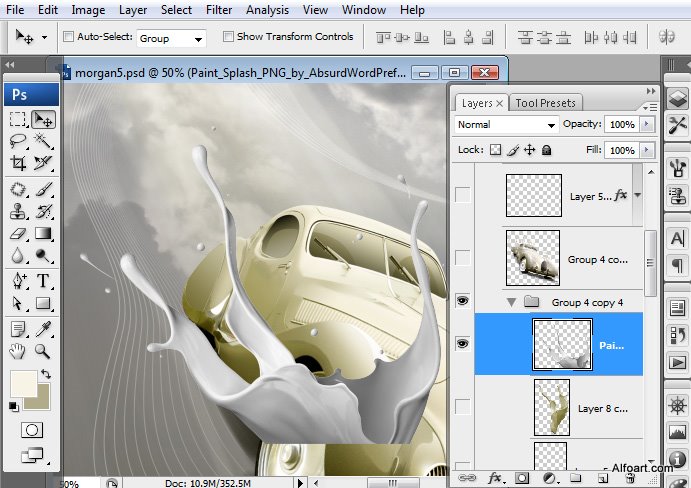
Task: Open the blend mode Normal dropdown
Action: 506,125
